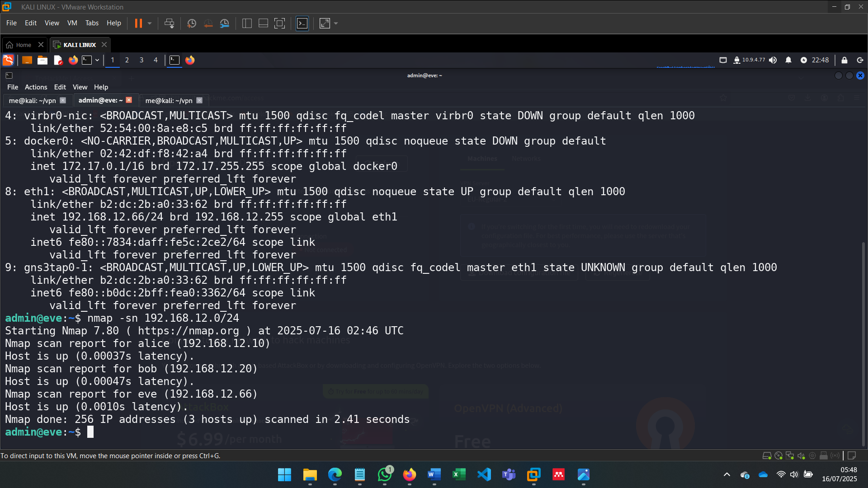
Task: Open Visual Studio Code from taskbar
Action: [484, 475]
